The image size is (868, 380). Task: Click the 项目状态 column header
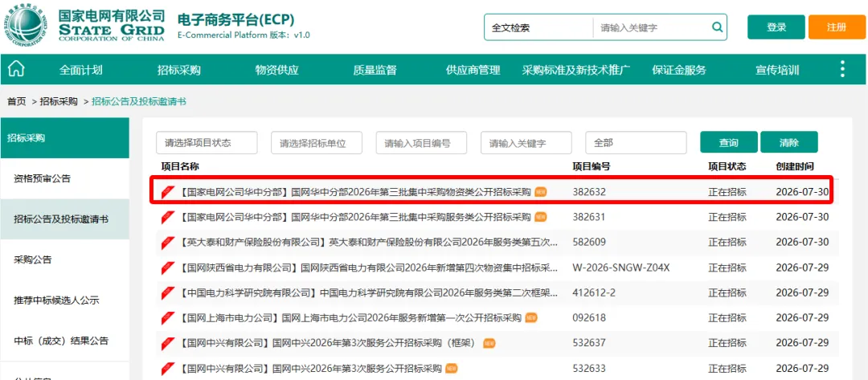(727, 166)
